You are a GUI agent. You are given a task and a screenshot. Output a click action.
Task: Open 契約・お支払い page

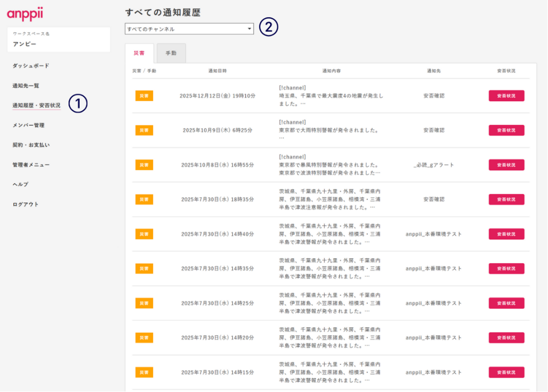(31, 145)
